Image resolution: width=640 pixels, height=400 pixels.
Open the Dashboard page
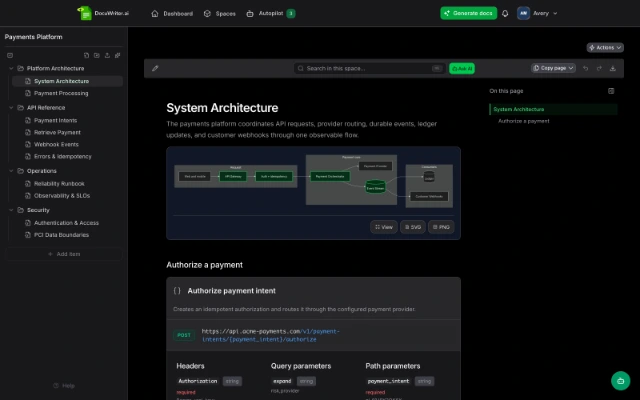172,13
